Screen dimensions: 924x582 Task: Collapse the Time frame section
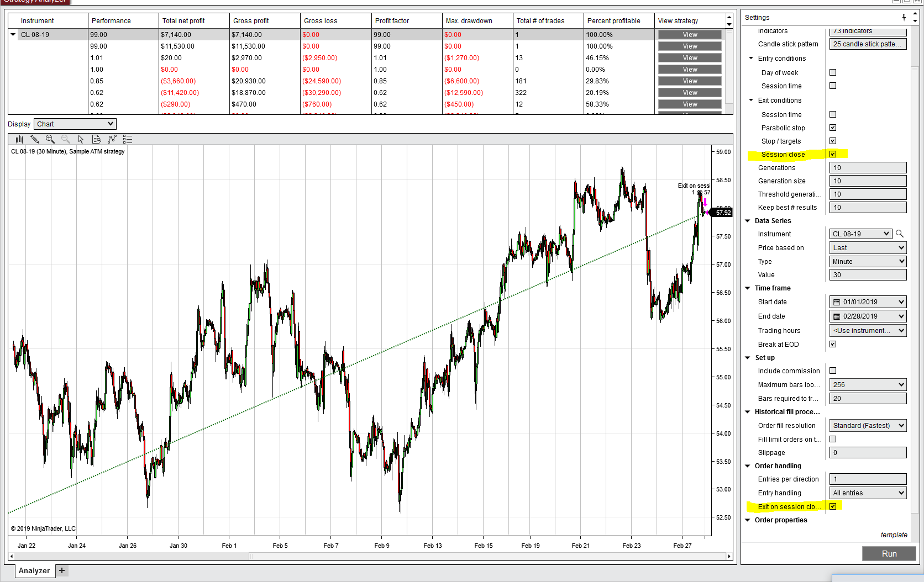pos(748,288)
